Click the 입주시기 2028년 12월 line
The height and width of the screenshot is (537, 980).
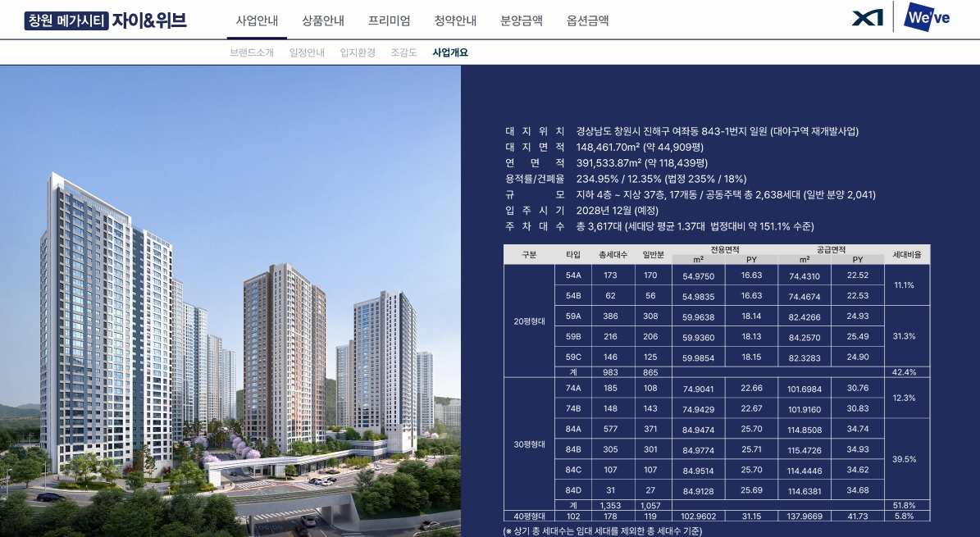[x=582, y=211]
